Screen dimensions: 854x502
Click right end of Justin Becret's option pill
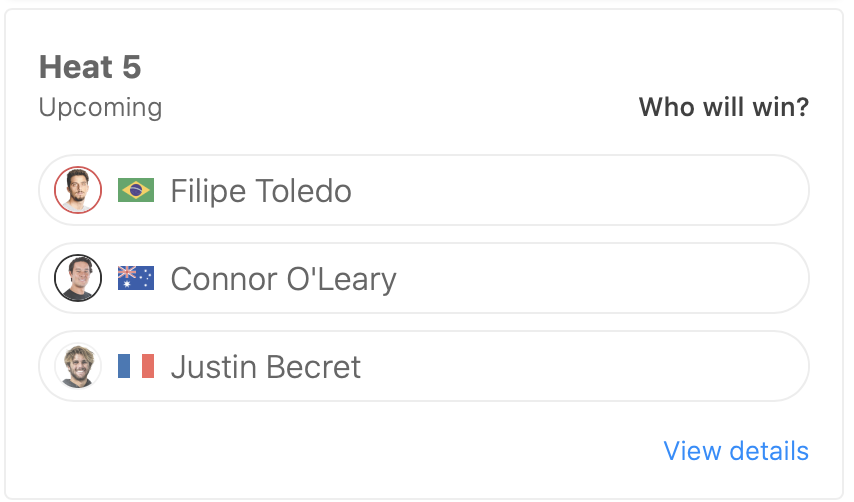click(x=780, y=366)
